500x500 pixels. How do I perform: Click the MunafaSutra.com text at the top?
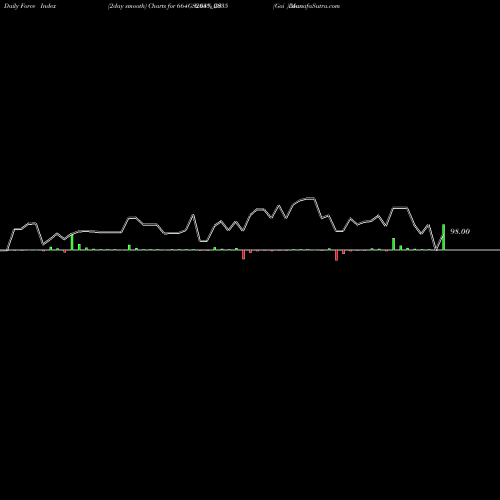pos(314,6)
